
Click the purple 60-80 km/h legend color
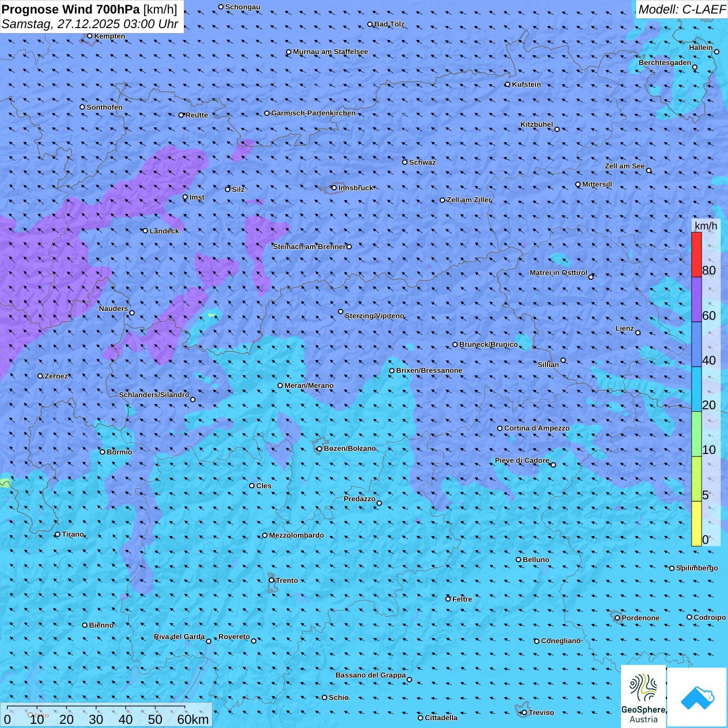pyautogui.click(x=696, y=300)
